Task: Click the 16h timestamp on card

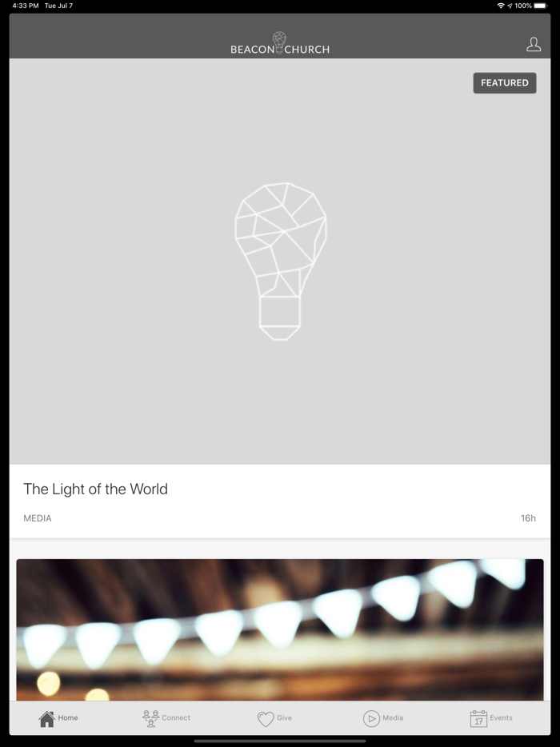Action: (528, 518)
